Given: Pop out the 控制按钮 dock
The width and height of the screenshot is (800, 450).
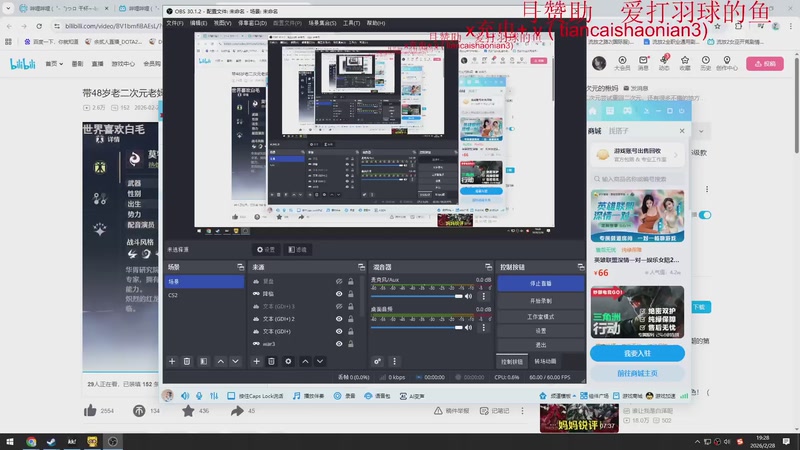Looking at the screenshot, I should tap(581, 267).
